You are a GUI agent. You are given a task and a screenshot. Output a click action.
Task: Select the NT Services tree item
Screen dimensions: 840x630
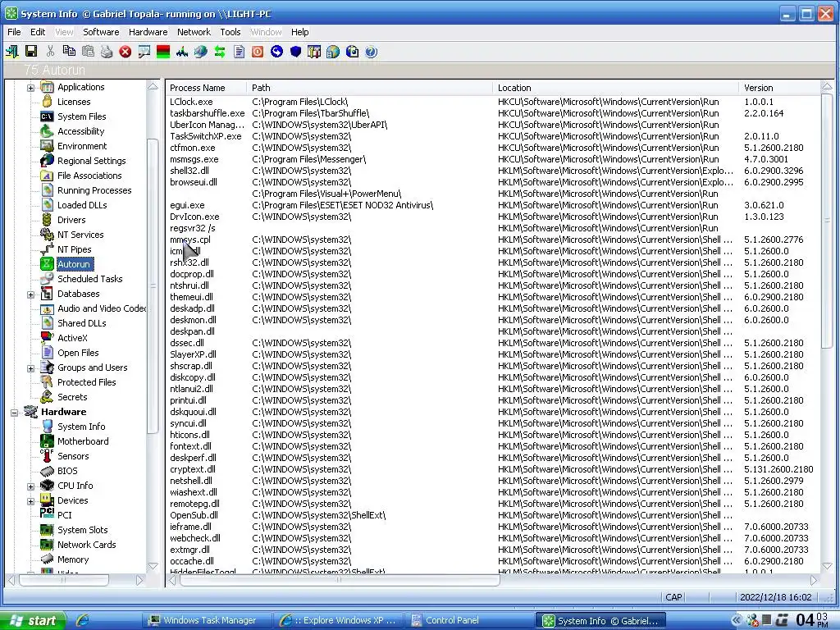pyautogui.click(x=80, y=235)
